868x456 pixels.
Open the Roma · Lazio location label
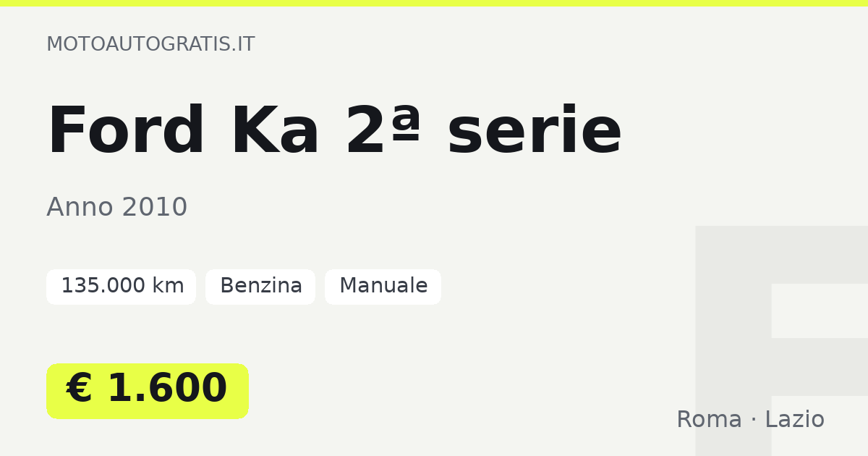point(750,420)
